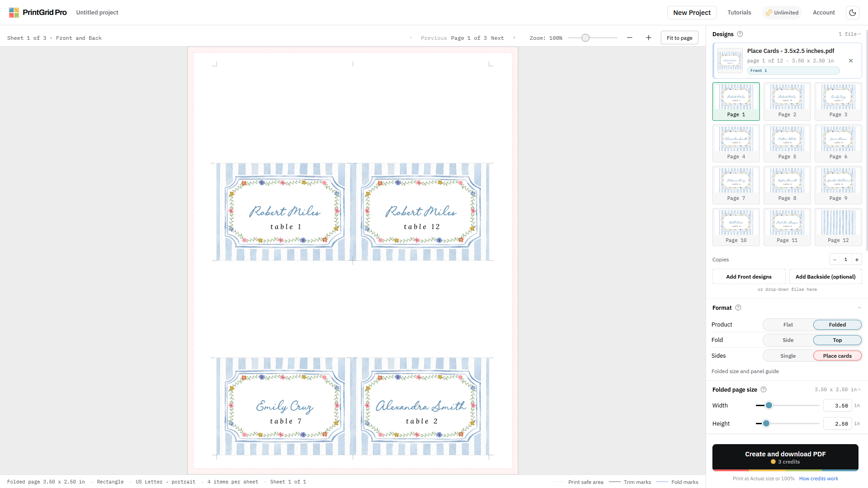Click the zoom in plus icon
The height and width of the screenshot is (488, 868).
(649, 38)
